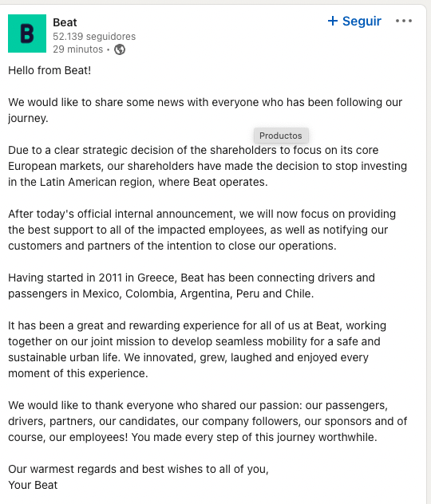This screenshot has height=504, width=431.
Task: Click the plus icon beside Seguir
Action: [x=333, y=22]
